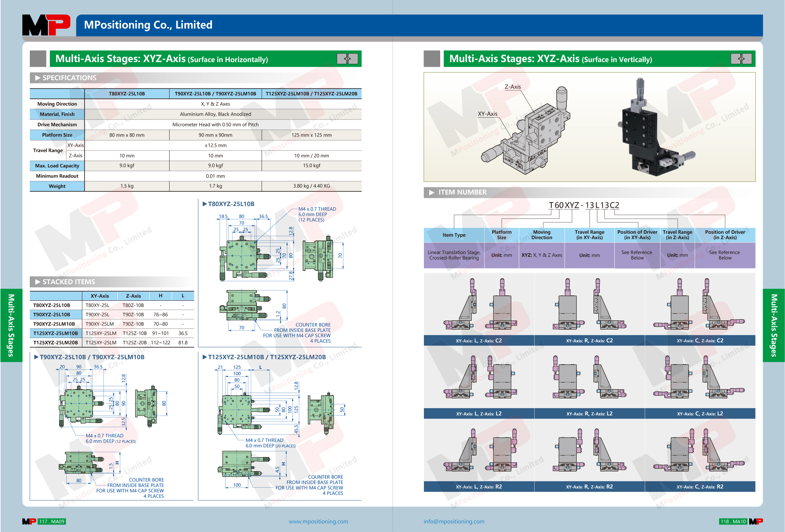
Task: Click the 117 . MA09 page number badge
Action: (x=52, y=521)
